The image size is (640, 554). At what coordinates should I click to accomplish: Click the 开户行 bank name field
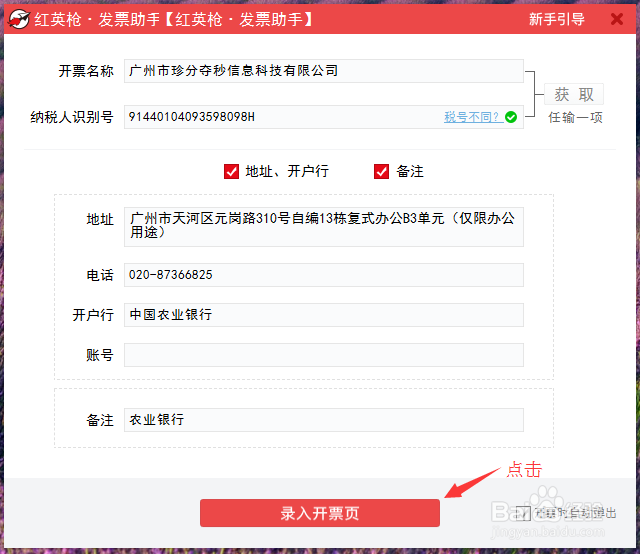coord(324,315)
